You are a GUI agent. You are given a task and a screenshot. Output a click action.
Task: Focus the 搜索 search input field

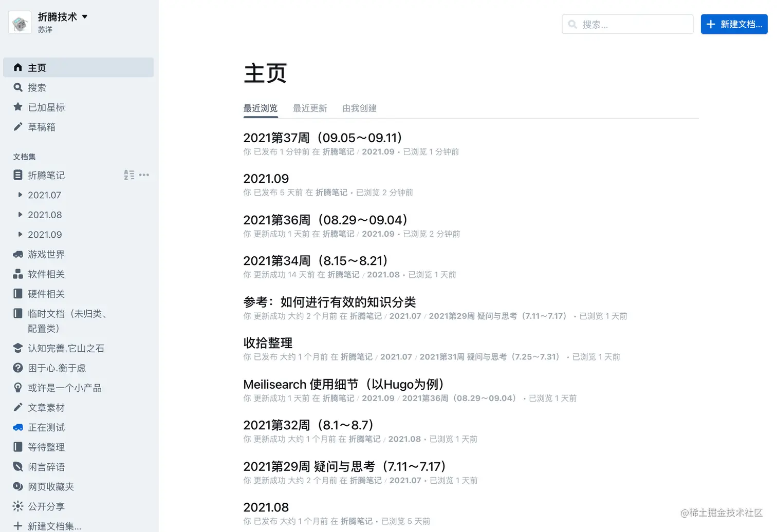click(x=627, y=24)
